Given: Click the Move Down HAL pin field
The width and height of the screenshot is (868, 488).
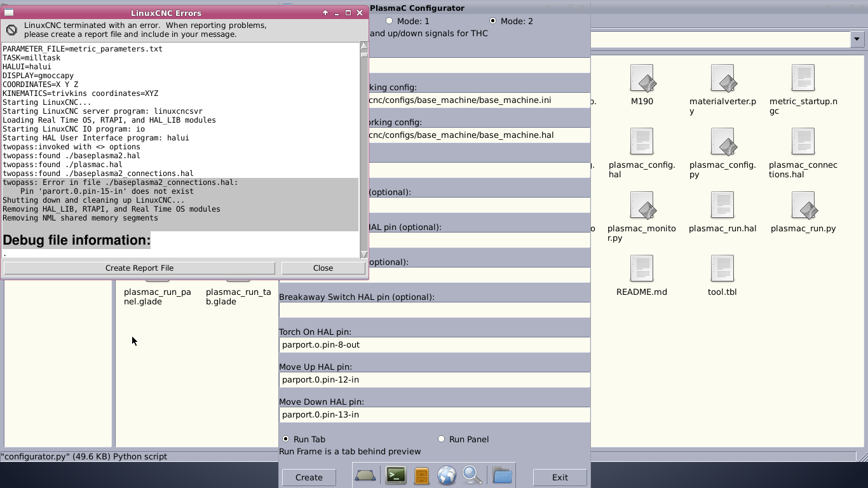Looking at the screenshot, I should [x=435, y=415].
